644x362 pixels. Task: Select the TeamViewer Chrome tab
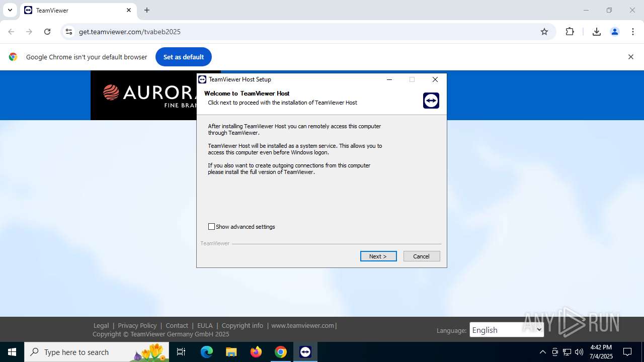tap(78, 10)
